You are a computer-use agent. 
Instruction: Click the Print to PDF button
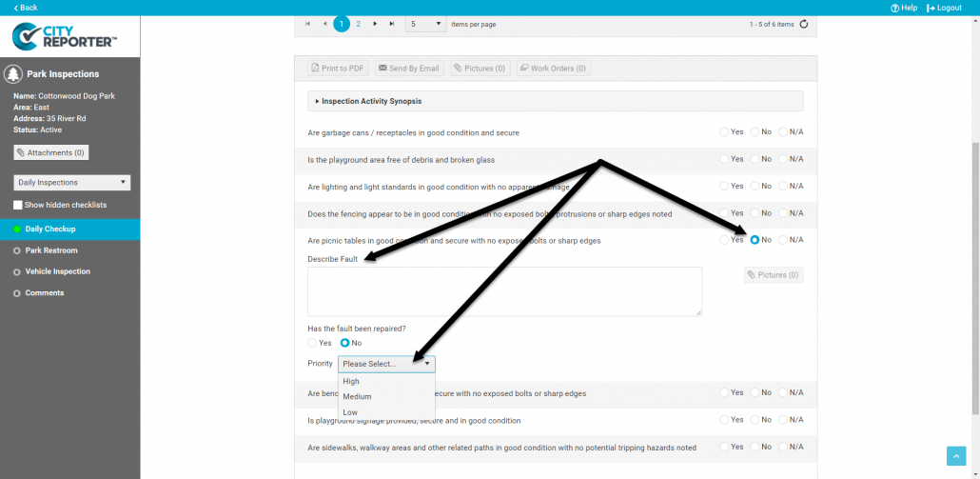coord(338,69)
